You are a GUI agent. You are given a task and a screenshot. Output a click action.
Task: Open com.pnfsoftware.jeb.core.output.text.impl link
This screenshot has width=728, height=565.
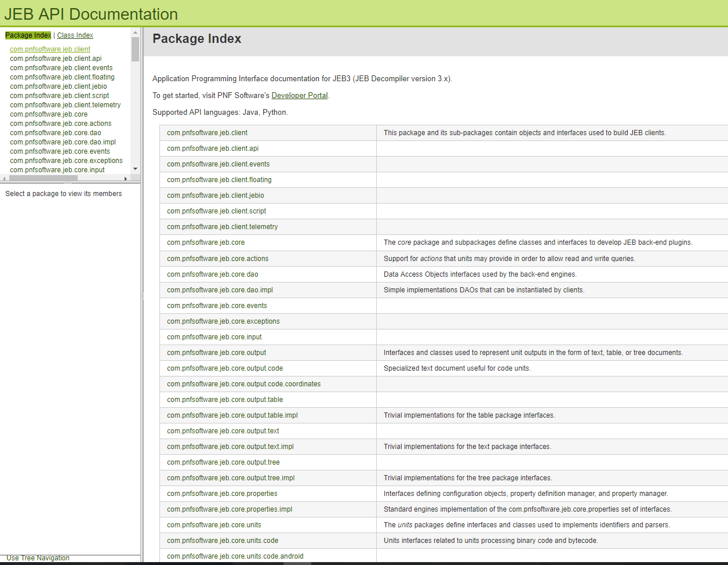[230, 447]
